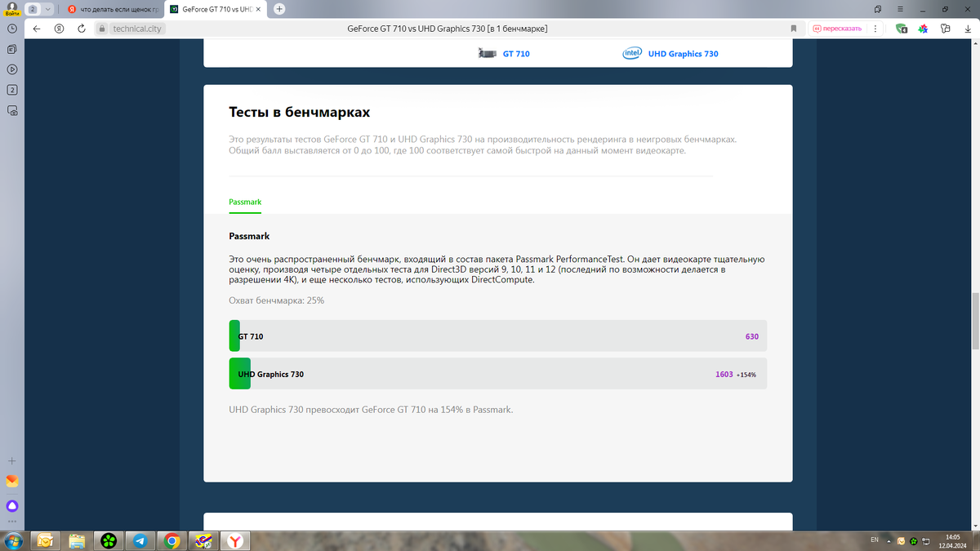Click the 1603 score value
Viewport: 980px width, 551px height.
click(724, 375)
